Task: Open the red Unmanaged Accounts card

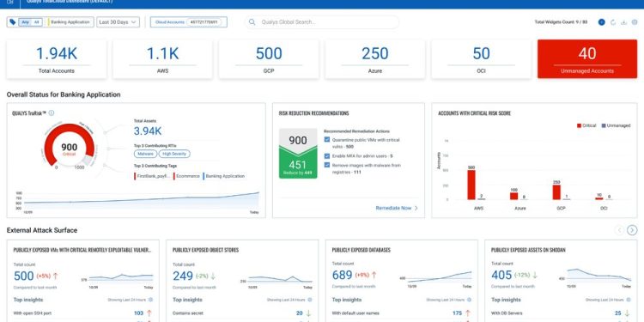Action: click(x=587, y=59)
